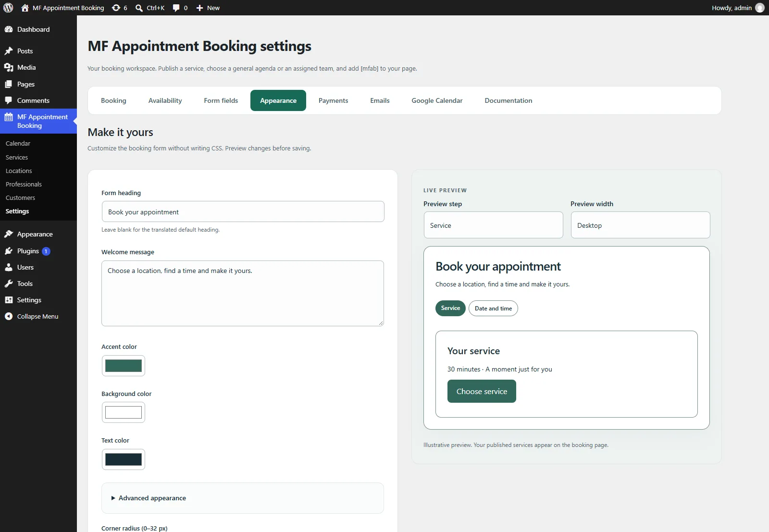
Task: Click the admin avatar icon
Action: 760,8
